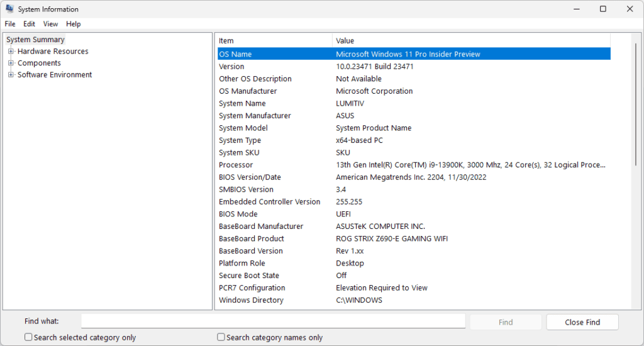Screen dimensions: 644x346
Task: Focus the Find what input field
Action: (x=273, y=321)
